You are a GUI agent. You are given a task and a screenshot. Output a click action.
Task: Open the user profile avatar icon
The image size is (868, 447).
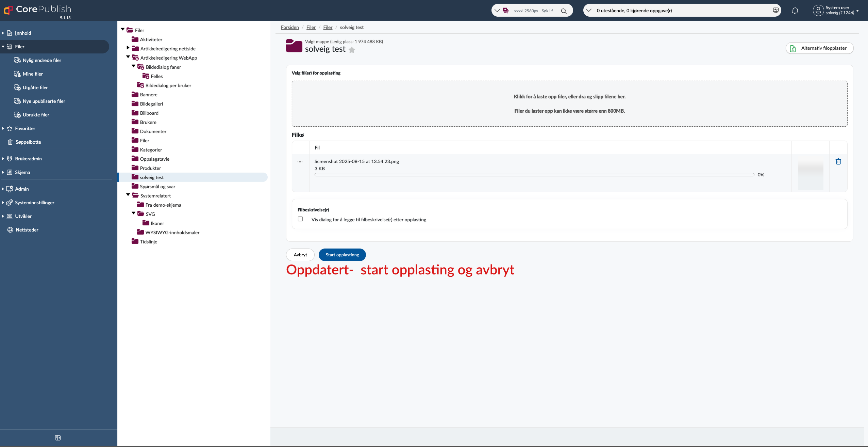tap(818, 10)
